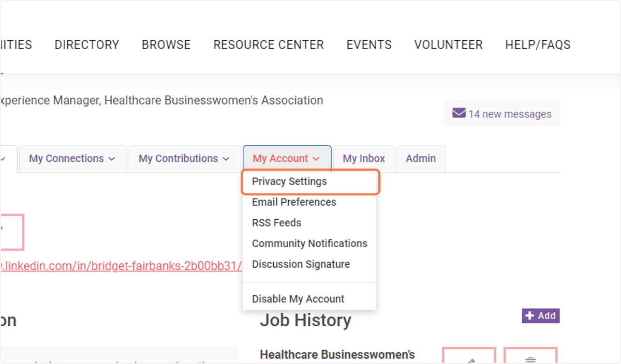The height and width of the screenshot is (364, 621).
Task: Click the plus icon on Add button
Action: (529, 316)
